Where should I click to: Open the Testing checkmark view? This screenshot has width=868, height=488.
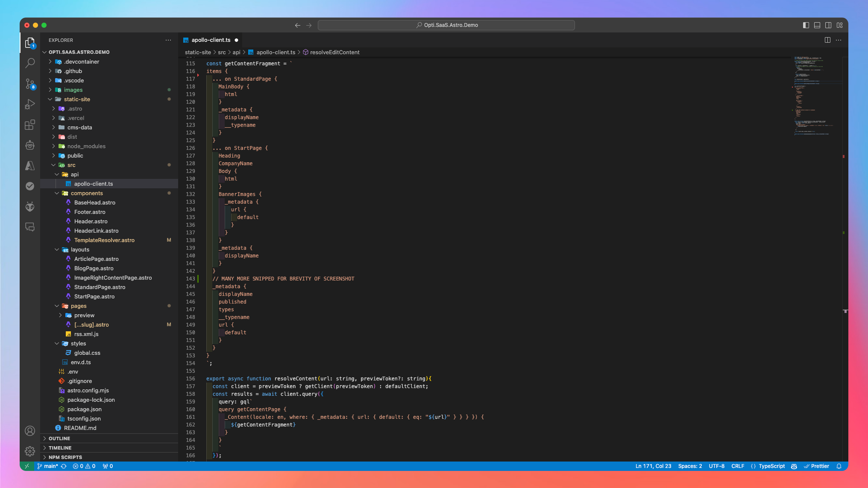[30, 186]
